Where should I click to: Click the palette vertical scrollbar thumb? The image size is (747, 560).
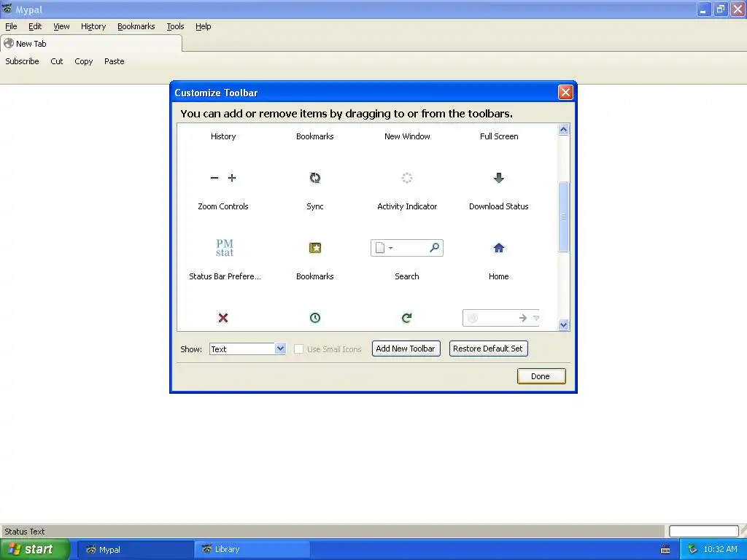point(564,217)
